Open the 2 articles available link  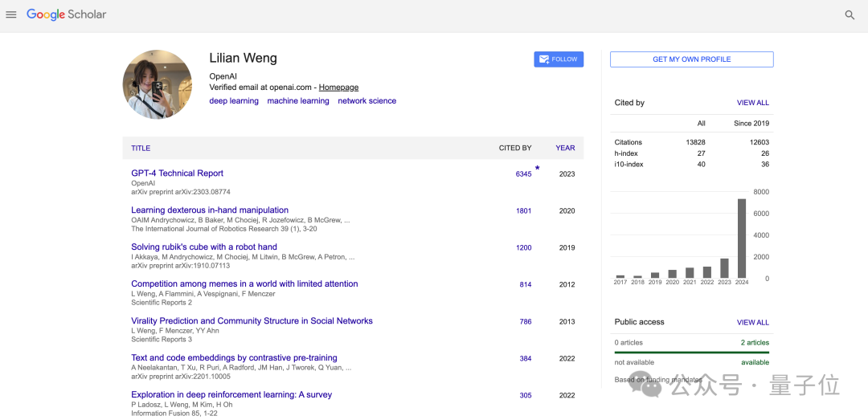(754, 343)
